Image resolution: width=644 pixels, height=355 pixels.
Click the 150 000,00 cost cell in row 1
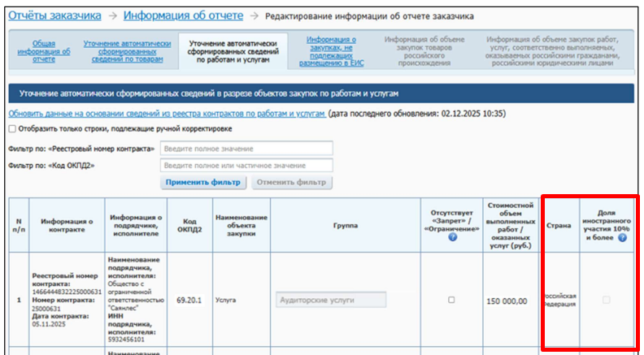[x=510, y=300]
